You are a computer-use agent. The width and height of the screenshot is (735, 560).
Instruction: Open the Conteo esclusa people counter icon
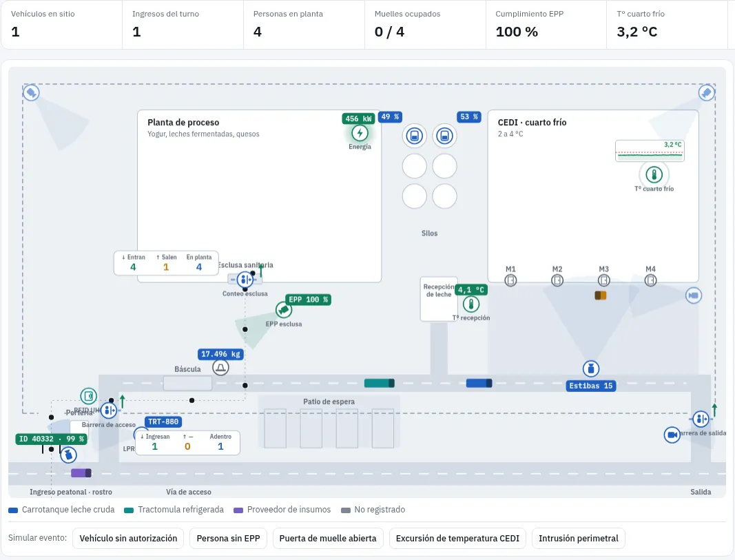tap(245, 280)
